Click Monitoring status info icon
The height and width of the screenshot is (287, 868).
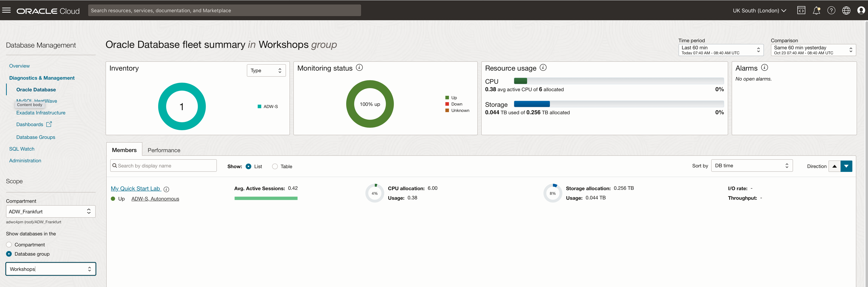pos(360,68)
